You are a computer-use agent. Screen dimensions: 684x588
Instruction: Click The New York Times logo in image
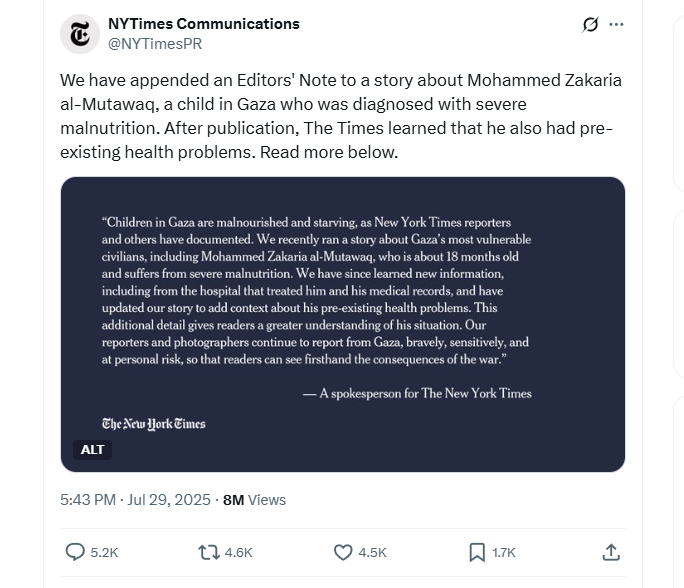(x=153, y=423)
